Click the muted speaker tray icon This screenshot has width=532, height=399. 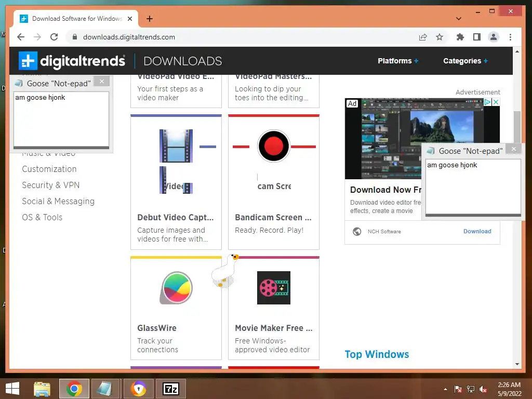(x=483, y=389)
